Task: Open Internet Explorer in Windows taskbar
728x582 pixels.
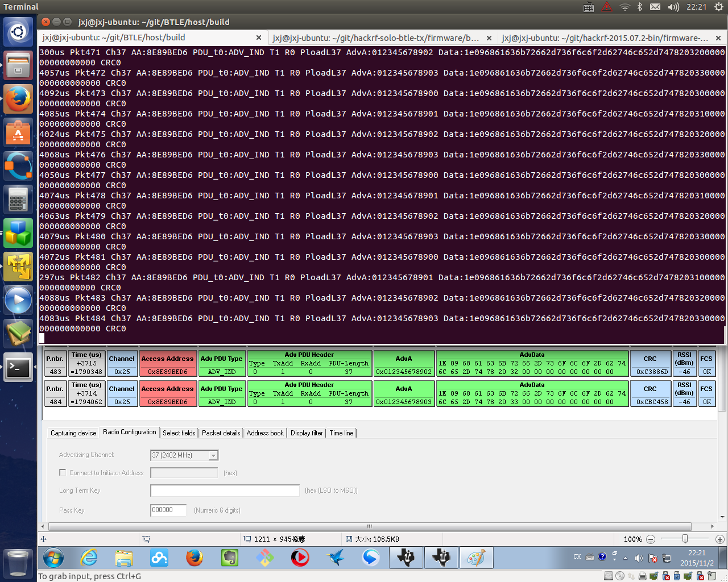Action: pyautogui.click(x=89, y=558)
